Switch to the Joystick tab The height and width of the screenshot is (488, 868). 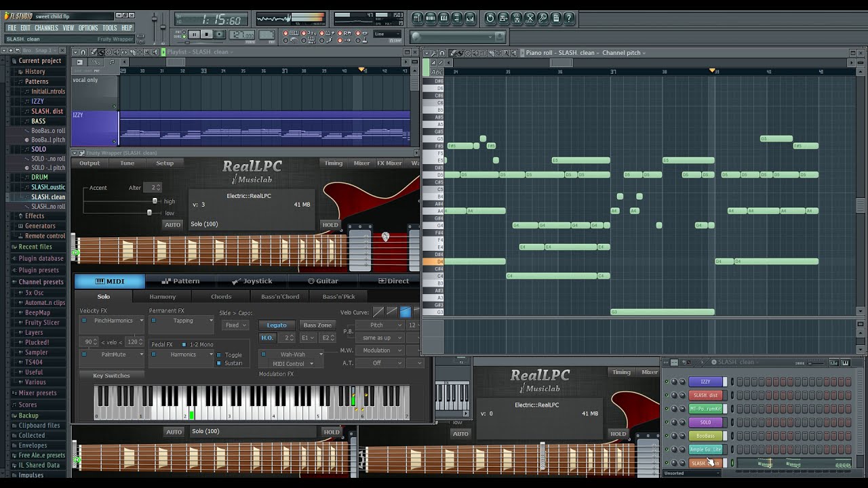pyautogui.click(x=252, y=281)
